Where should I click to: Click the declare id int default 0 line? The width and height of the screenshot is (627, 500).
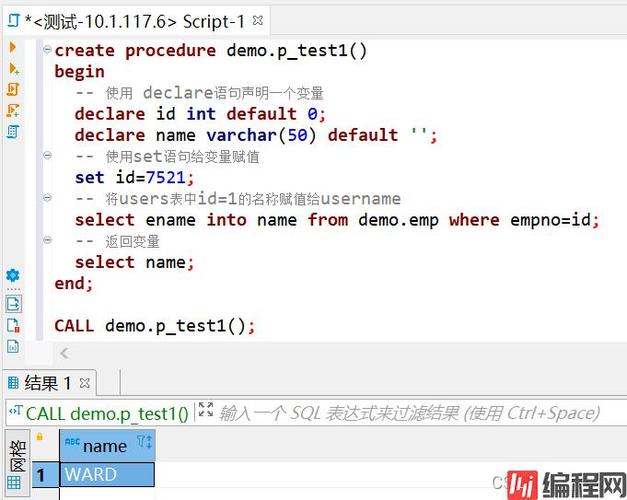[x=200, y=114]
